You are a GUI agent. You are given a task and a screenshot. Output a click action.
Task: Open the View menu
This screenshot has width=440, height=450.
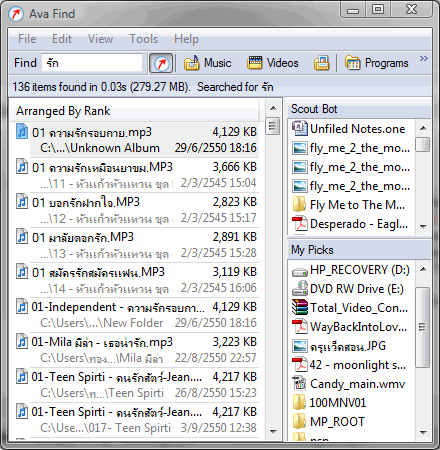[100, 39]
